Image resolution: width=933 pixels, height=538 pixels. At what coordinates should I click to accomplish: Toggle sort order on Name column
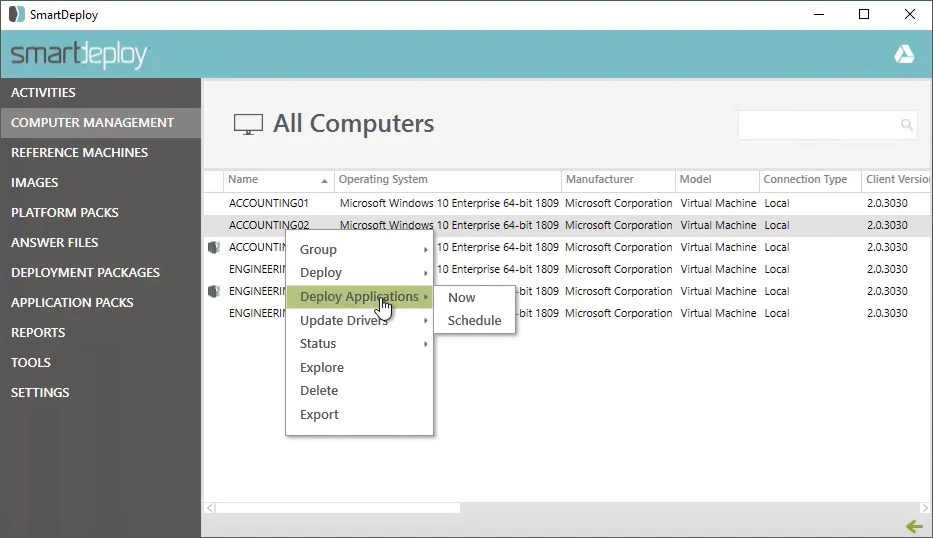[x=277, y=179]
